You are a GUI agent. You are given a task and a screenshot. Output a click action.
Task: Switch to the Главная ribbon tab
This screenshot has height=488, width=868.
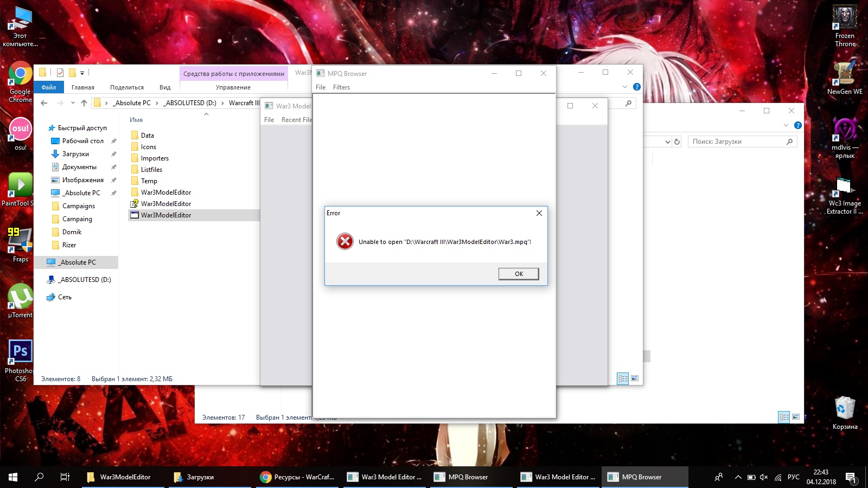(83, 87)
